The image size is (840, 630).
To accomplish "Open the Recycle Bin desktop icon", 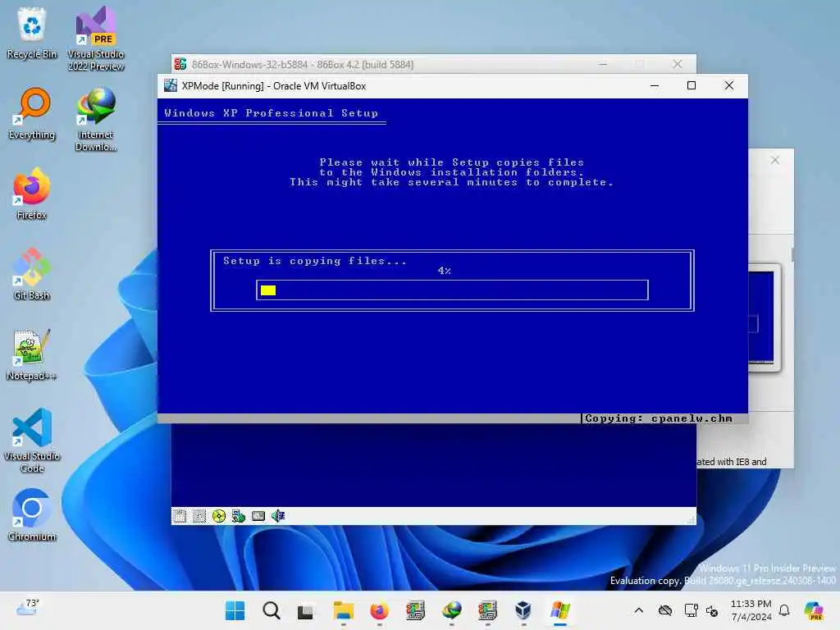I will (x=32, y=33).
